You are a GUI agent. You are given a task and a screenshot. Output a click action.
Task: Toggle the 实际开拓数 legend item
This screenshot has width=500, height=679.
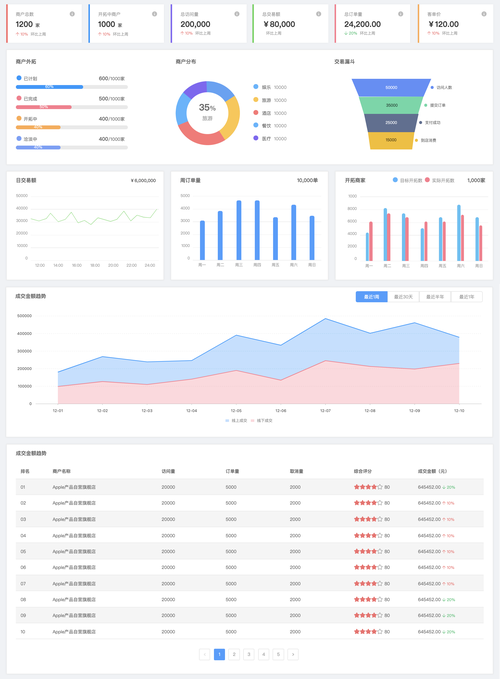[440, 180]
